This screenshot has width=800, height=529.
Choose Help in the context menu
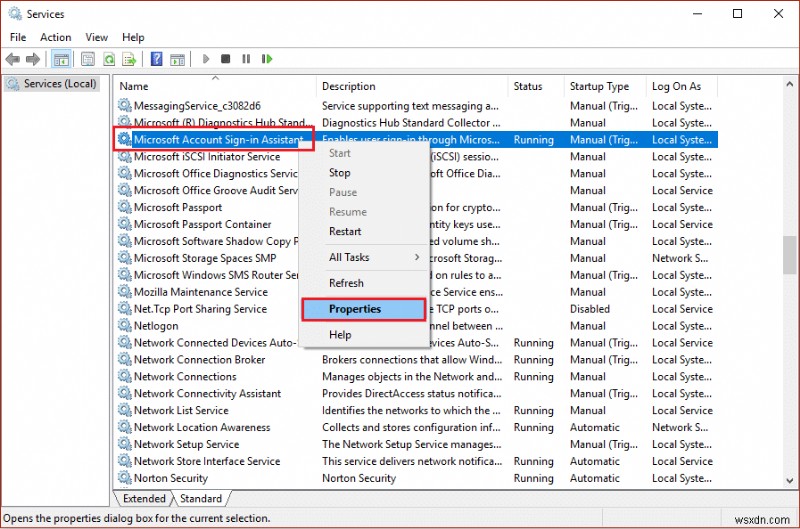pyautogui.click(x=364, y=335)
